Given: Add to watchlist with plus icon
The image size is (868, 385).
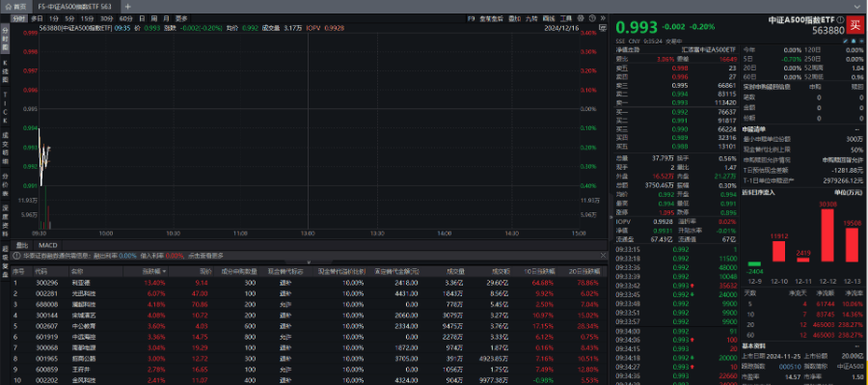Looking at the screenshot, I should coord(860,41).
